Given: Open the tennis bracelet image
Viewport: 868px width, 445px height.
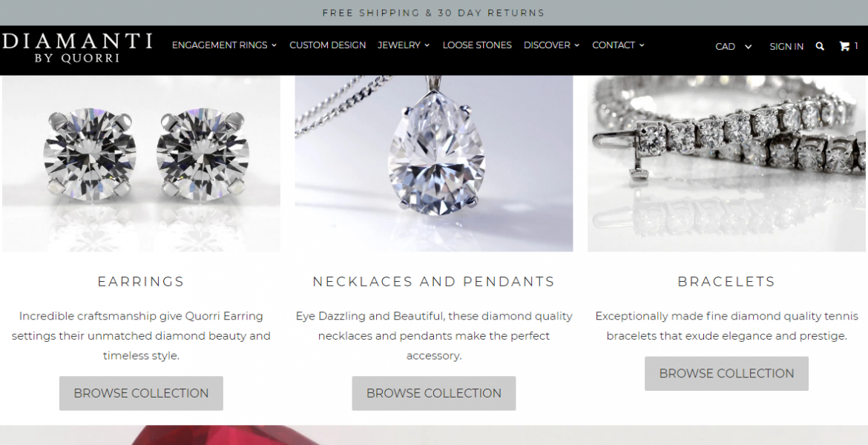Looking at the screenshot, I should click(727, 163).
